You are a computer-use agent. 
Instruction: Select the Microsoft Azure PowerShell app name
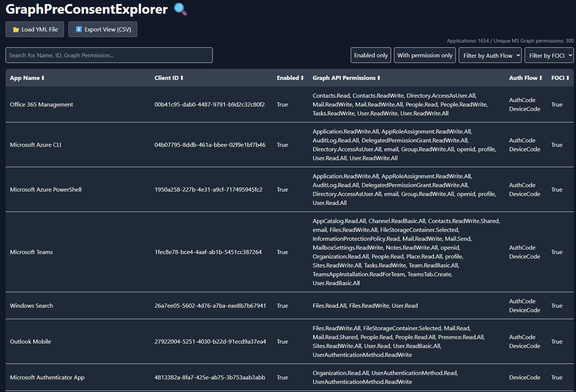point(45,190)
